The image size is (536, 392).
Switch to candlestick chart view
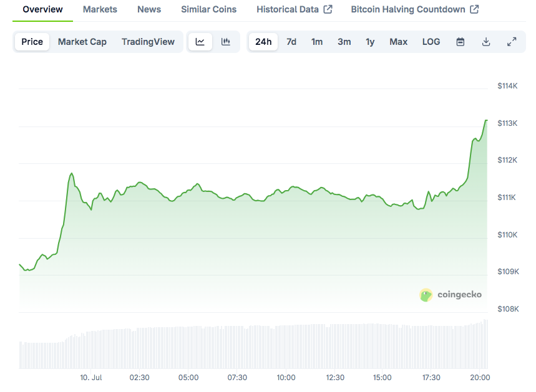click(226, 42)
